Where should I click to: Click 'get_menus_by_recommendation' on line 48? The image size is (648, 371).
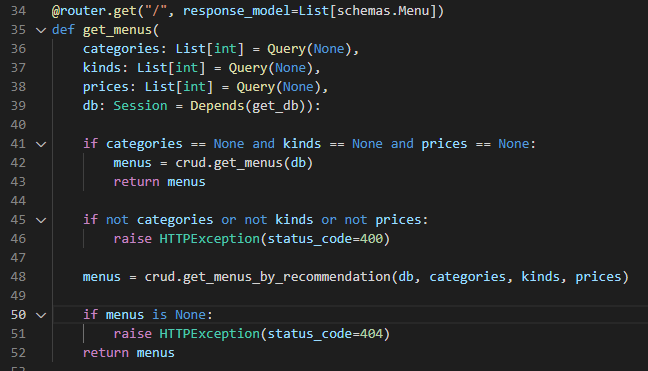tap(286, 277)
